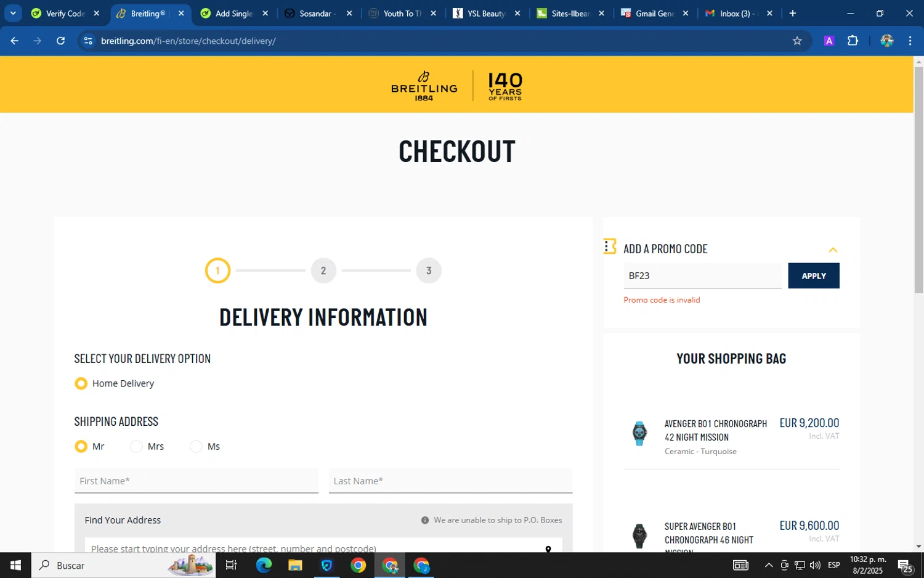The height and width of the screenshot is (578, 924).
Task: Click the taskbar clock showing 10:32 p. m.
Action: (868, 565)
